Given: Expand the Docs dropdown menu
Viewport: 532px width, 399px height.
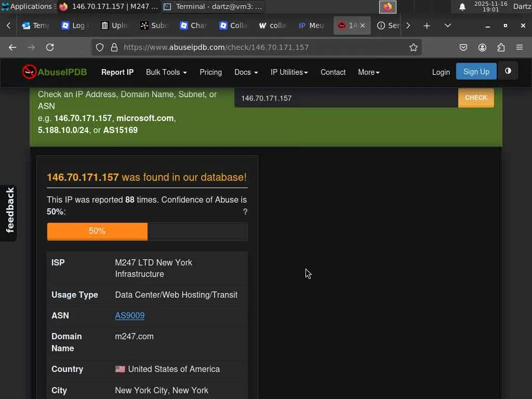Looking at the screenshot, I should 246,72.
